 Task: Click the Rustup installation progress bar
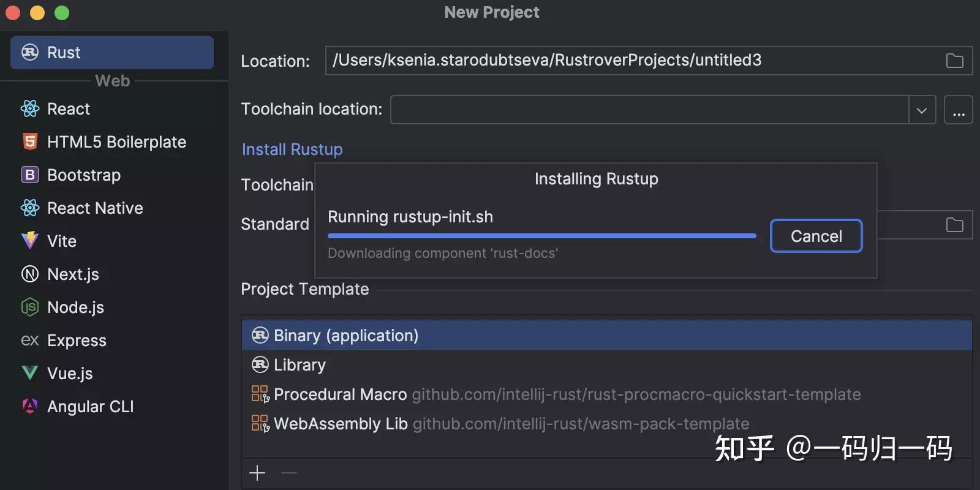[541, 236]
